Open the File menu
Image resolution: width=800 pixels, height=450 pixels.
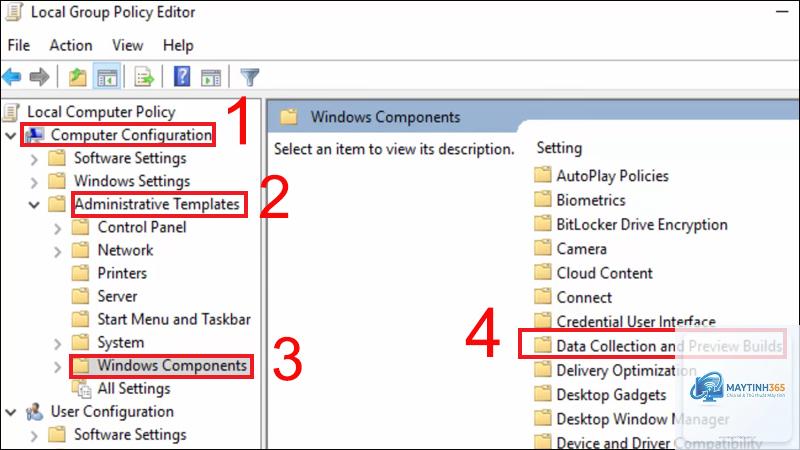click(x=19, y=45)
